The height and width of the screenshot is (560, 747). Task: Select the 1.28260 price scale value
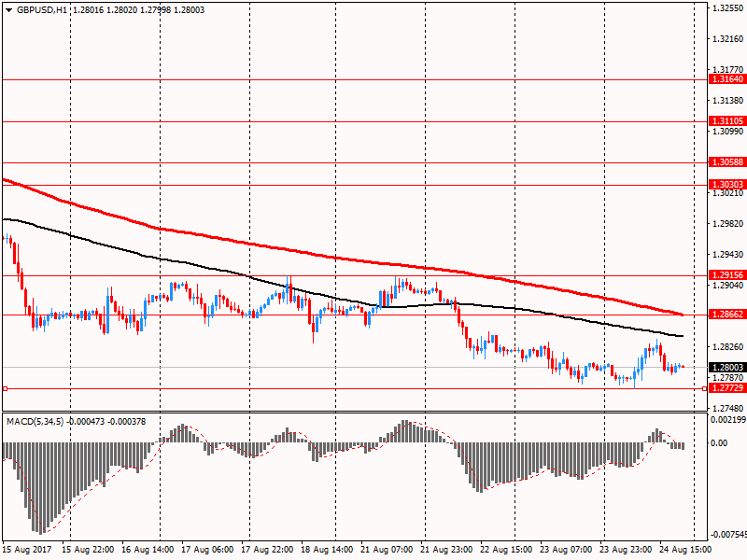[x=728, y=347]
